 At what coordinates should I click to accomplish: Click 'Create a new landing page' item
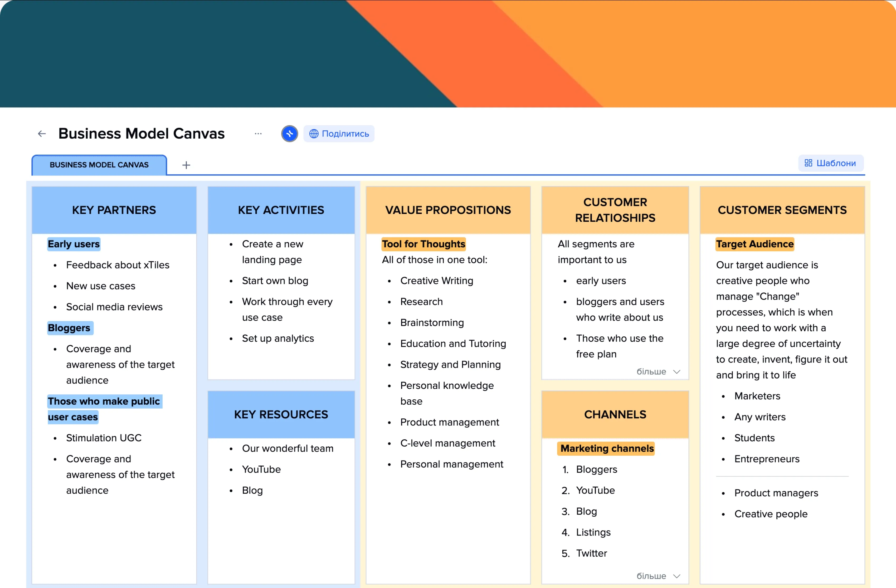[272, 252]
